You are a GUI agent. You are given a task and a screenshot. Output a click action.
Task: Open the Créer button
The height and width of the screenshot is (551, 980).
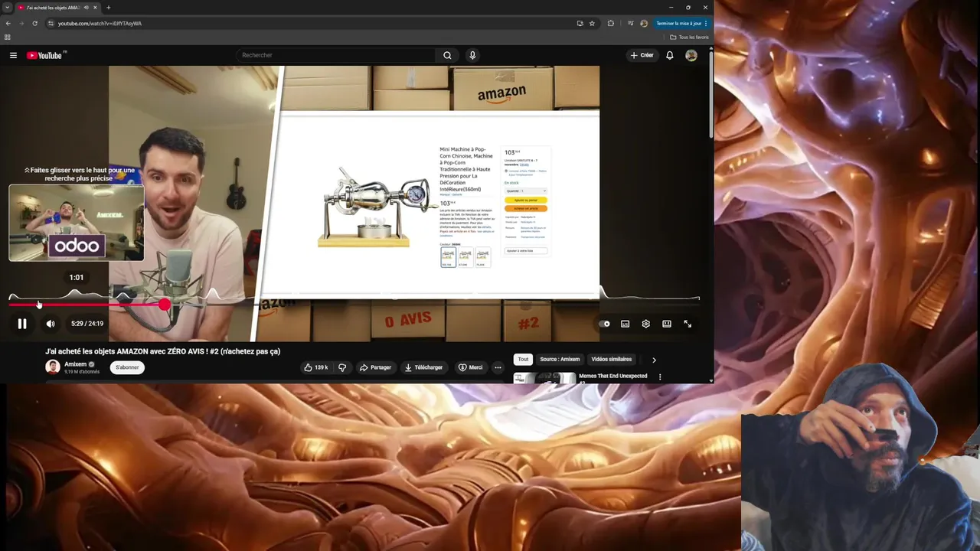tap(642, 55)
